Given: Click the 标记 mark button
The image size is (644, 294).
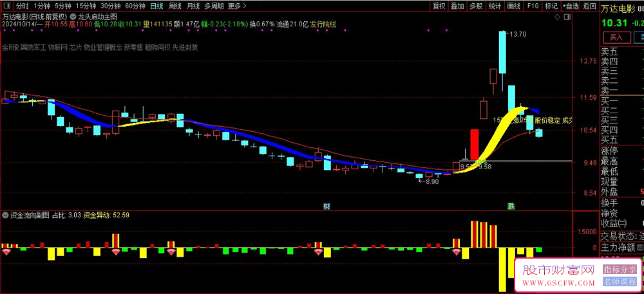Looking at the screenshot, I should [x=551, y=6].
